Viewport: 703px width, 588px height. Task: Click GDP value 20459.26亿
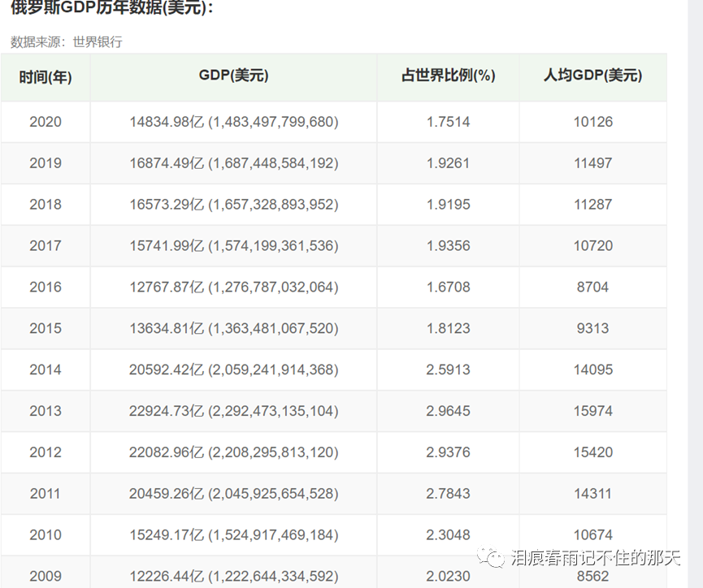167,494
